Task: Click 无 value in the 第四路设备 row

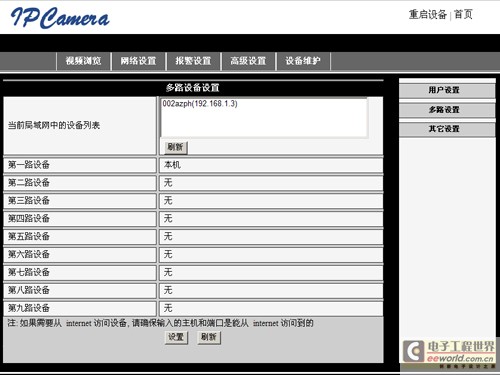Action: click(168, 219)
